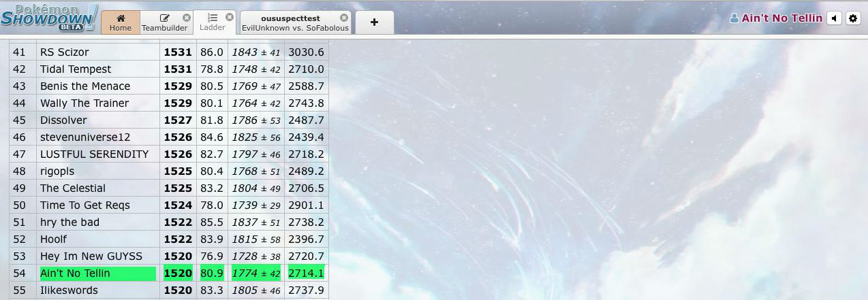
Task: Click the plus icon to join a room
Action: coord(374,22)
